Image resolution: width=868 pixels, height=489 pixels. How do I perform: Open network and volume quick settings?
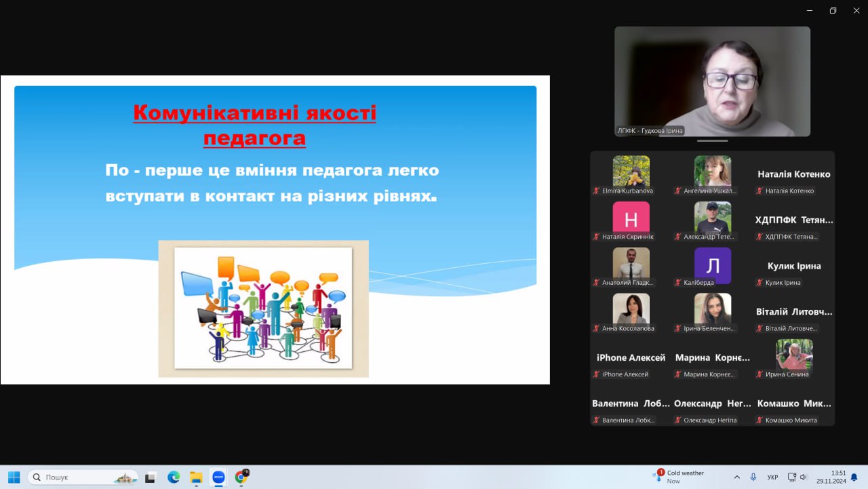point(798,477)
